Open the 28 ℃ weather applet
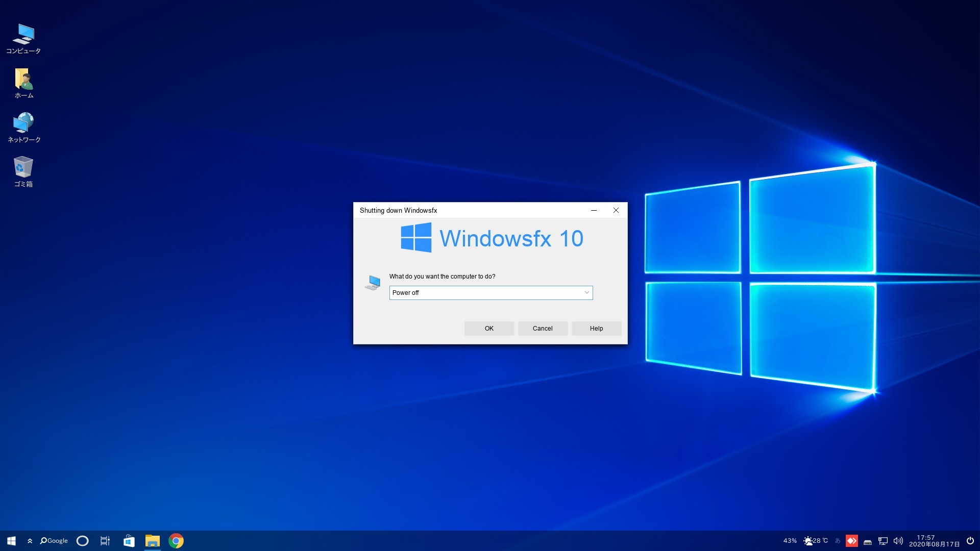This screenshot has height=551, width=980. tap(816, 541)
